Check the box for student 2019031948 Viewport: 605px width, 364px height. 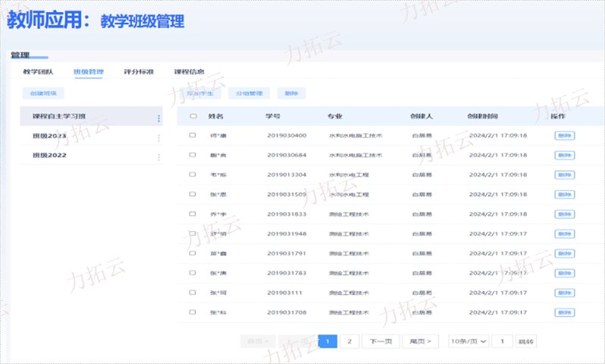(193, 234)
